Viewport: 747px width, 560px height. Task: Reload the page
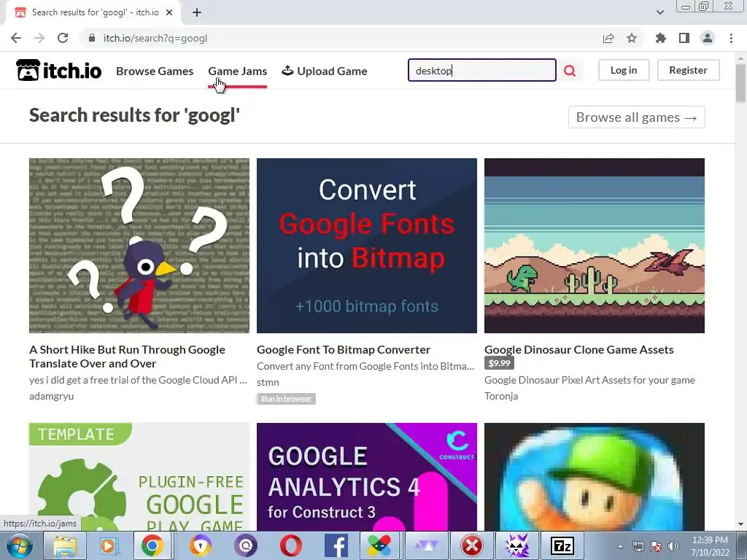click(63, 38)
